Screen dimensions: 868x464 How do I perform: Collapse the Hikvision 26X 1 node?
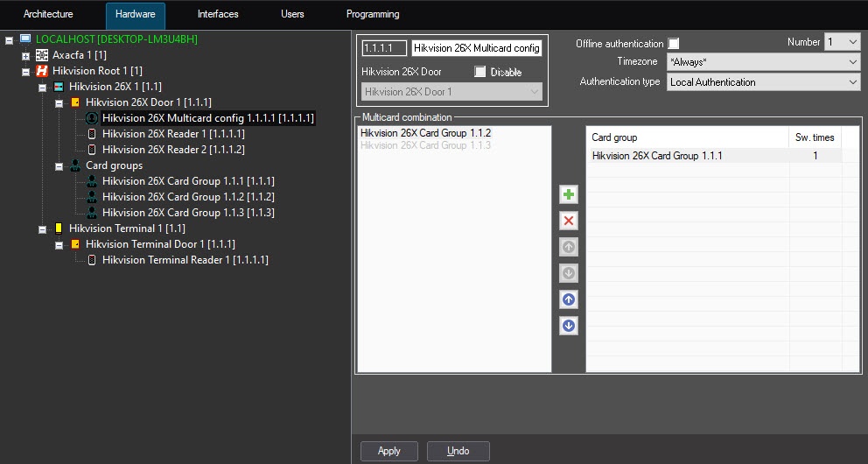[x=42, y=88]
